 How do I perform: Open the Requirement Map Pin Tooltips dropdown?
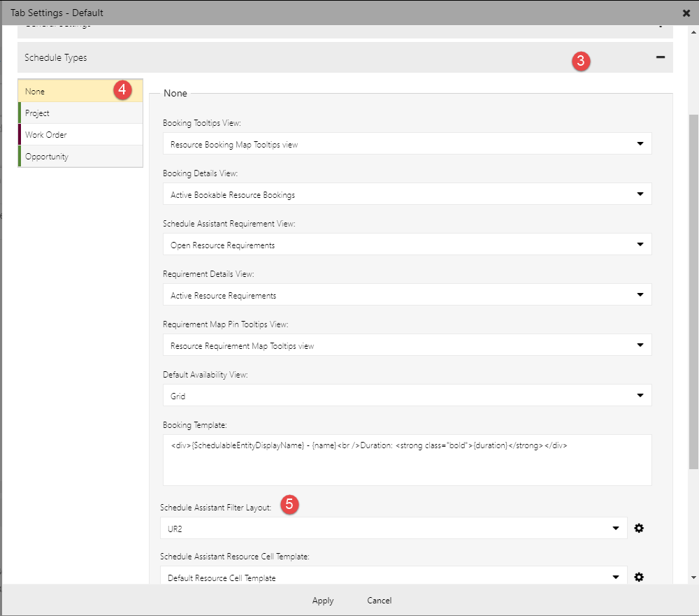point(639,345)
